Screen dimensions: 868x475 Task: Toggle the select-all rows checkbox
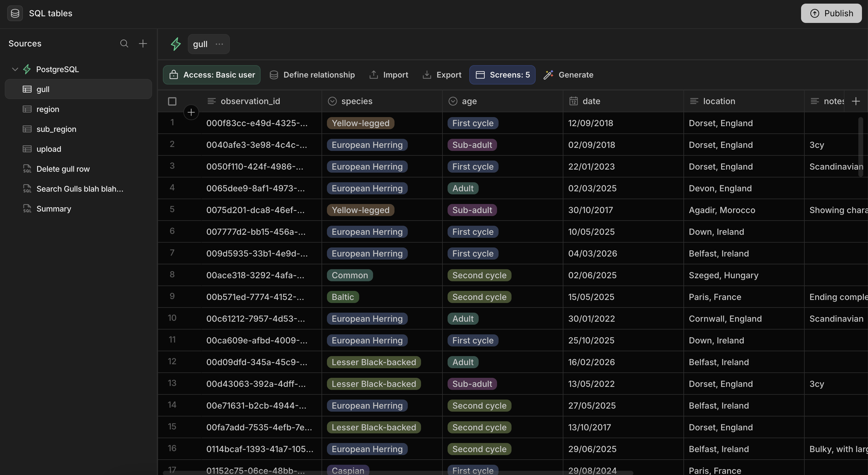point(172,101)
